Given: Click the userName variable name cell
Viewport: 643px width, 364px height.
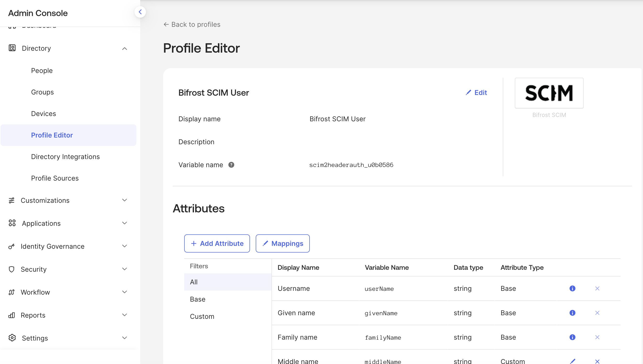Looking at the screenshot, I should 379,289.
